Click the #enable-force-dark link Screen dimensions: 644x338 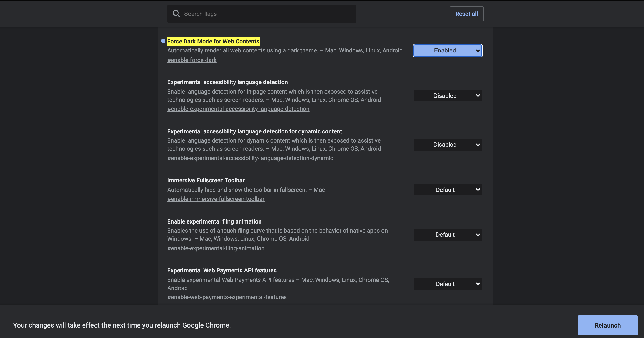point(192,60)
